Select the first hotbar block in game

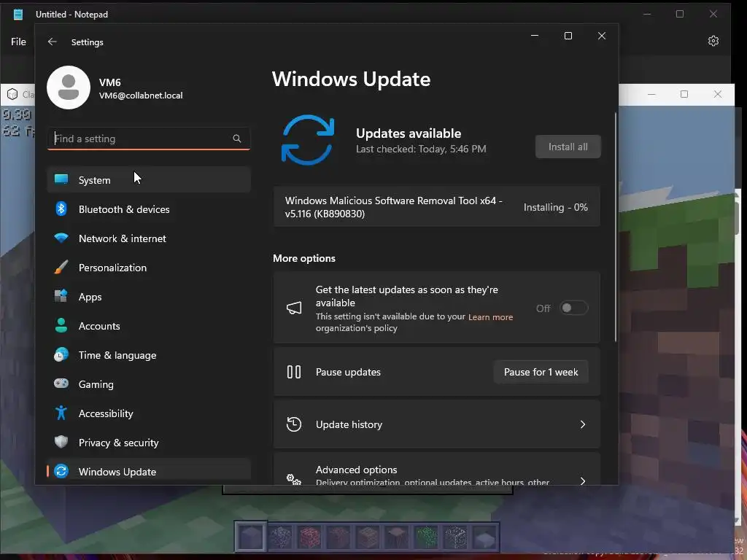[251, 537]
